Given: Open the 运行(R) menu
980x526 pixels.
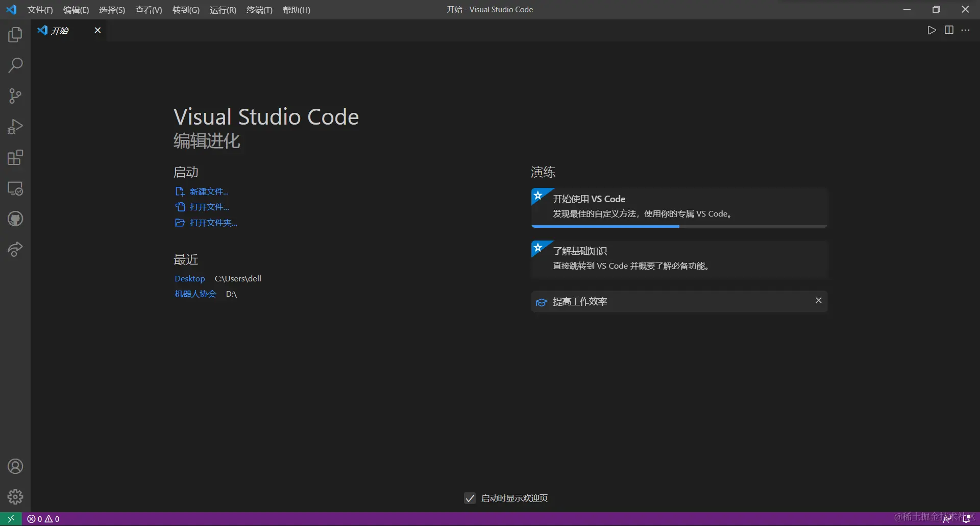Looking at the screenshot, I should 223,10.
